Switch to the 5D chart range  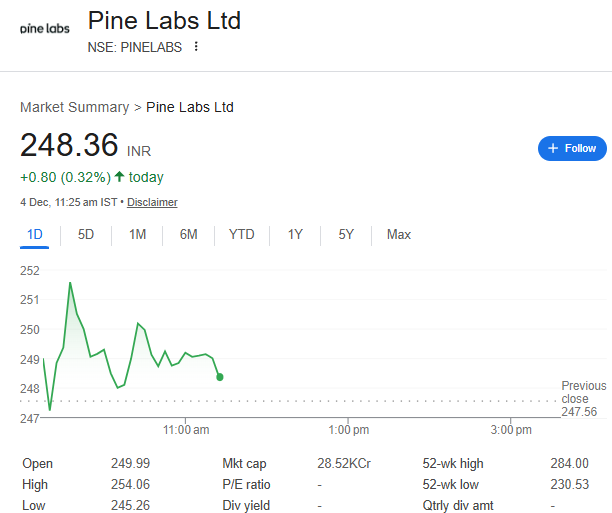click(x=86, y=235)
